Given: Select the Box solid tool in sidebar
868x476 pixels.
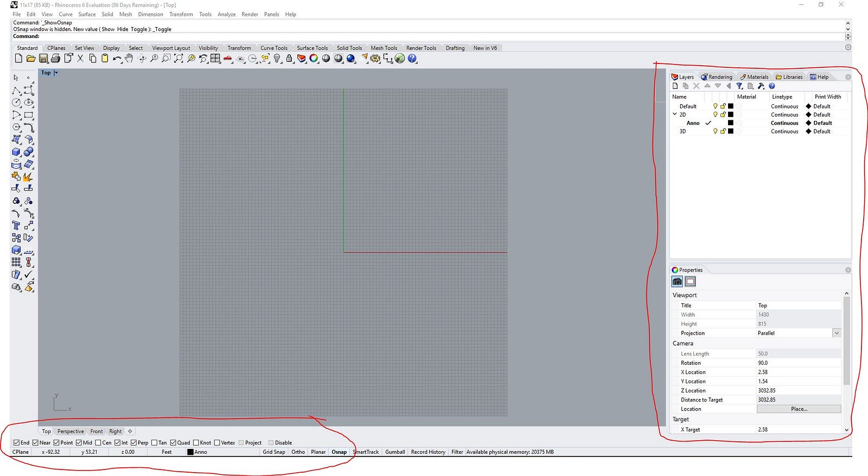Looking at the screenshot, I should pos(16,152).
